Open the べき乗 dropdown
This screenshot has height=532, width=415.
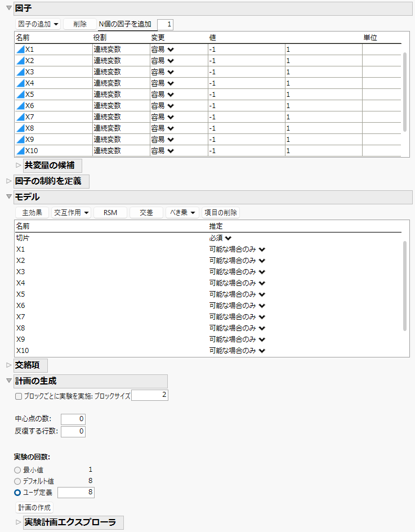[x=182, y=212]
